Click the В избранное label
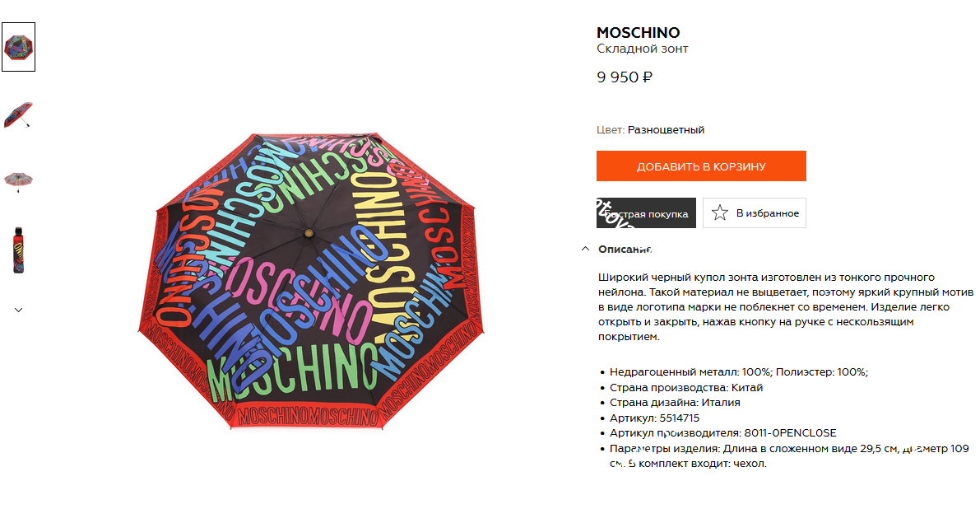The width and height of the screenshot is (980, 509). 767,213
